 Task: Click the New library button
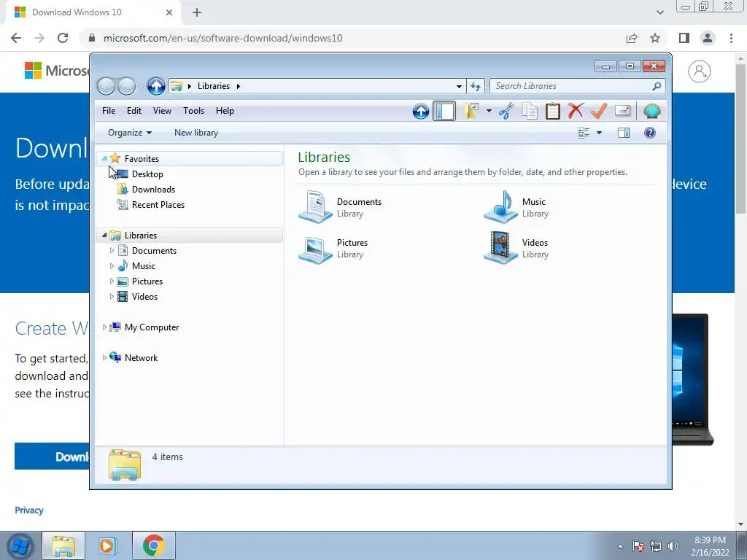196,133
